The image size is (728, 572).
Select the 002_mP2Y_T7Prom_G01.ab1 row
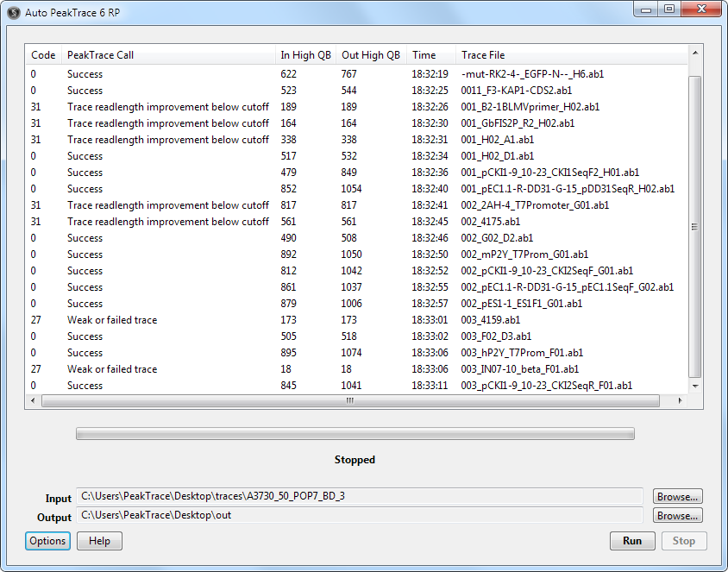click(356, 255)
